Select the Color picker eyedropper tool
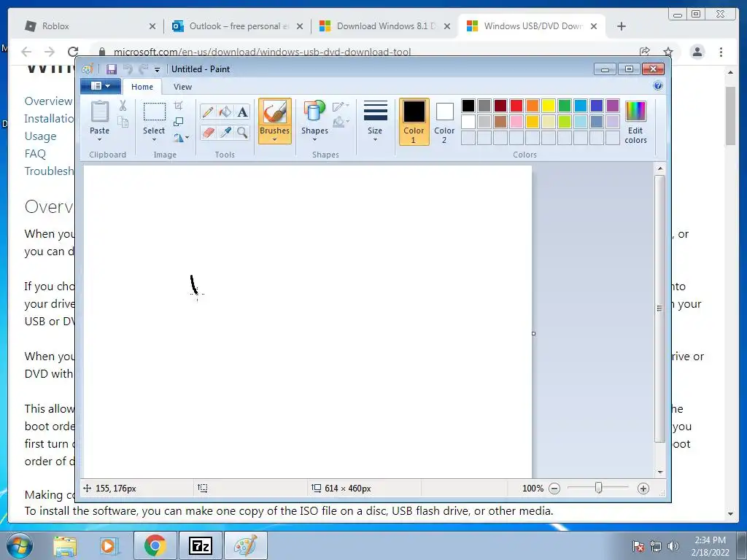 (x=225, y=132)
